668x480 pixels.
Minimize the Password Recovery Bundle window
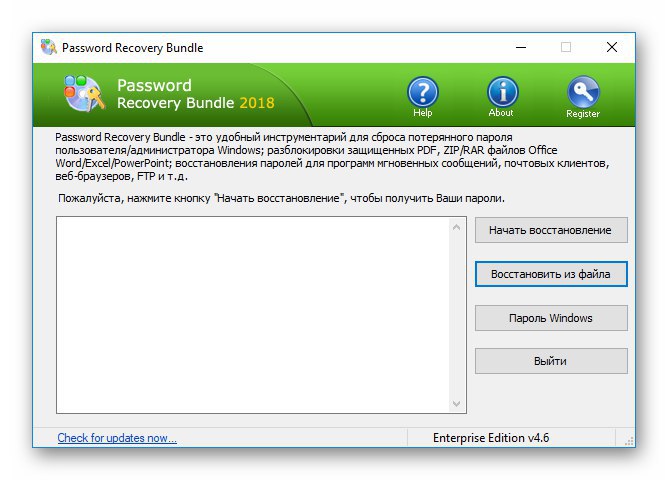(x=521, y=47)
